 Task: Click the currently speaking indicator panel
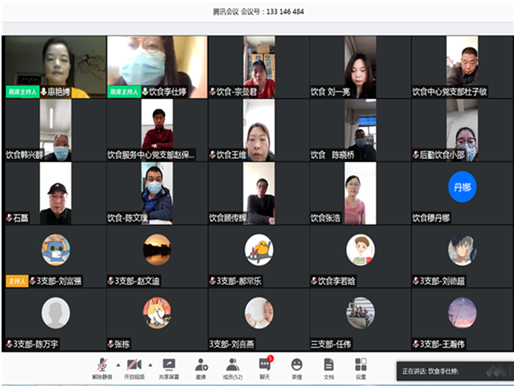(x=455, y=371)
